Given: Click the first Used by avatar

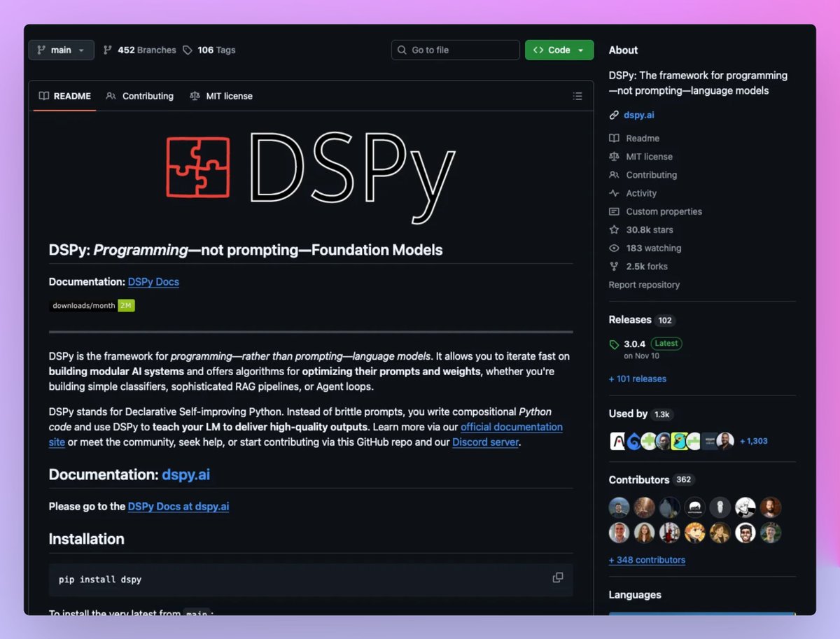Looking at the screenshot, I should click(617, 441).
